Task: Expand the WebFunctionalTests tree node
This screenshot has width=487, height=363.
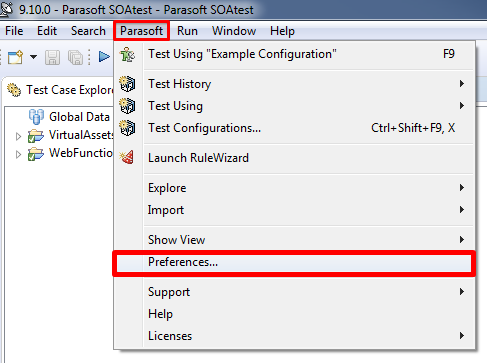Action: (19, 154)
